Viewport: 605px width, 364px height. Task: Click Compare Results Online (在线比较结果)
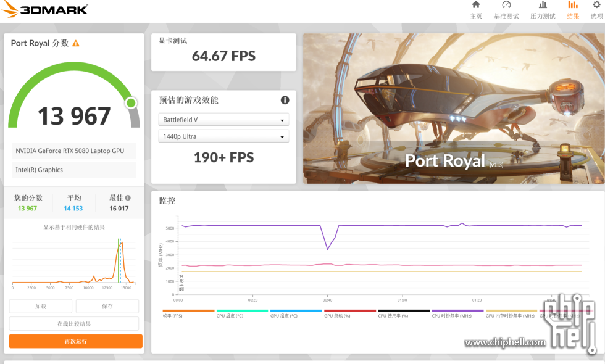74,324
